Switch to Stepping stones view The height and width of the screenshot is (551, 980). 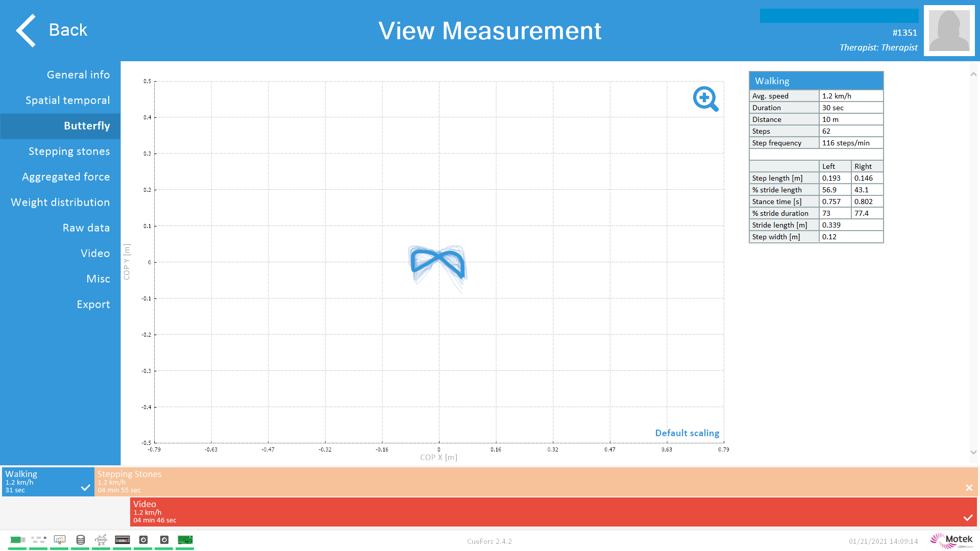pyautogui.click(x=69, y=152)
